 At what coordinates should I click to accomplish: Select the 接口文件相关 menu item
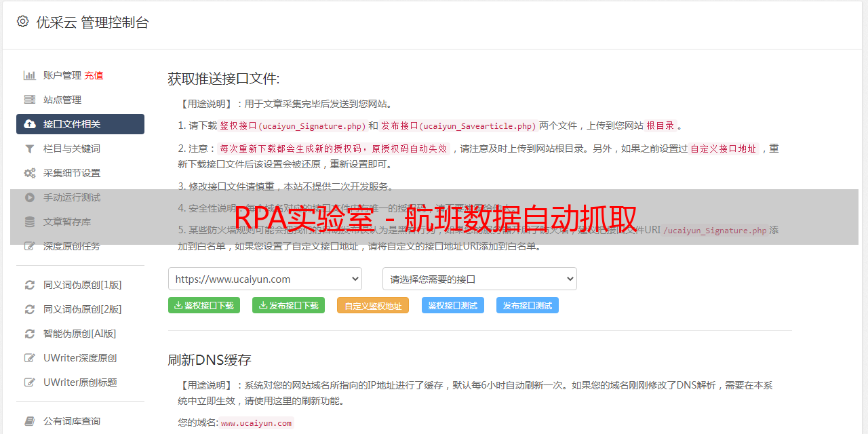point(80,124)
